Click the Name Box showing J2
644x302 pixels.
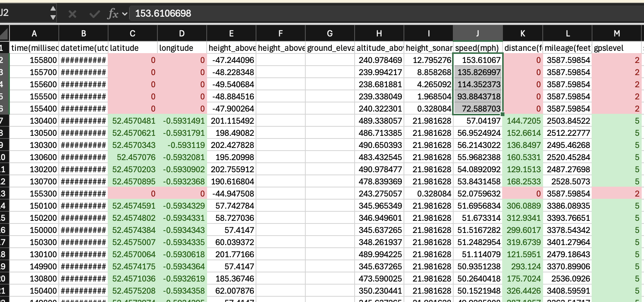pyautogui.click(x=23, y=13)
